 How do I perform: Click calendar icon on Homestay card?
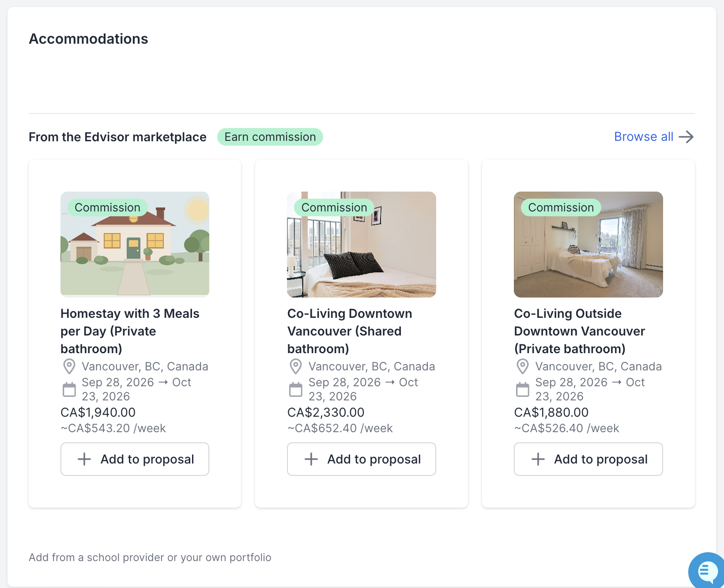point(69,389)
